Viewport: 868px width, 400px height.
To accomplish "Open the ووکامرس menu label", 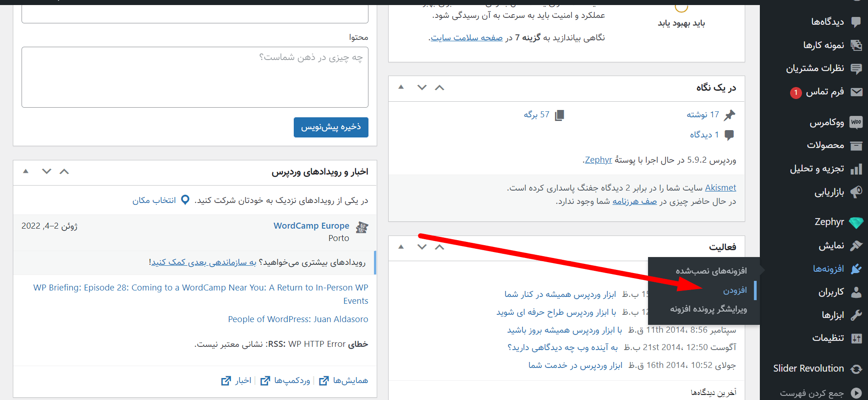I will [827, 122].
